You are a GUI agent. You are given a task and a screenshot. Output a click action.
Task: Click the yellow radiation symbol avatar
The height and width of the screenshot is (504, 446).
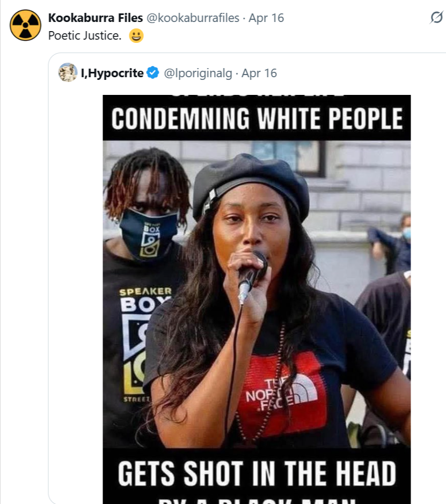click(25, 25)
